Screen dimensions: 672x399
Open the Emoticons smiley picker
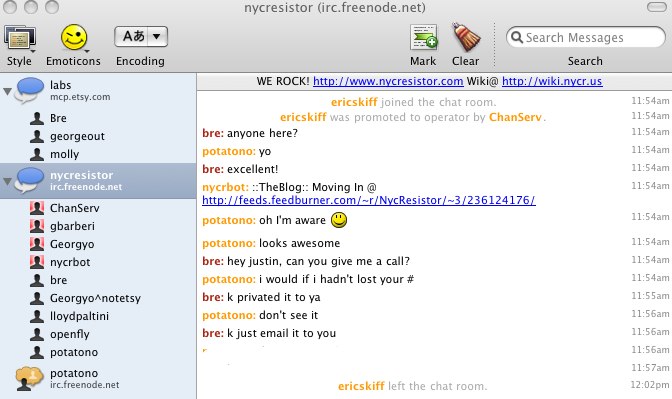point(74,38)
